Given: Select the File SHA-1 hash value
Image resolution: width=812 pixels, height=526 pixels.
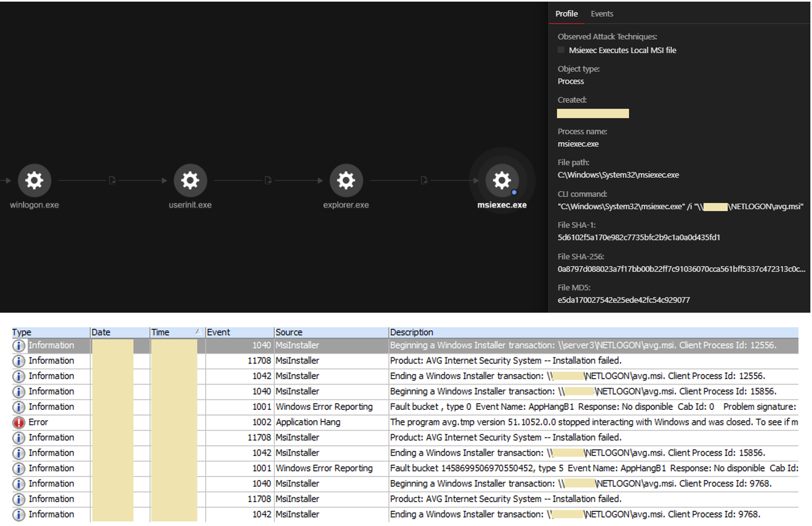Looking at the screenshot, I should point(639,238).
